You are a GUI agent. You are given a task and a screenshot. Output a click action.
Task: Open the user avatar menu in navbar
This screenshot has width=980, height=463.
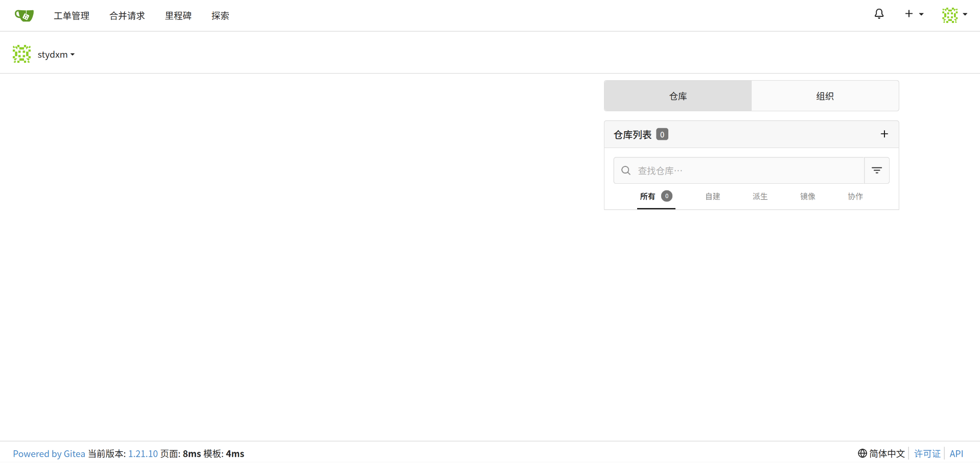coord(954,15)
